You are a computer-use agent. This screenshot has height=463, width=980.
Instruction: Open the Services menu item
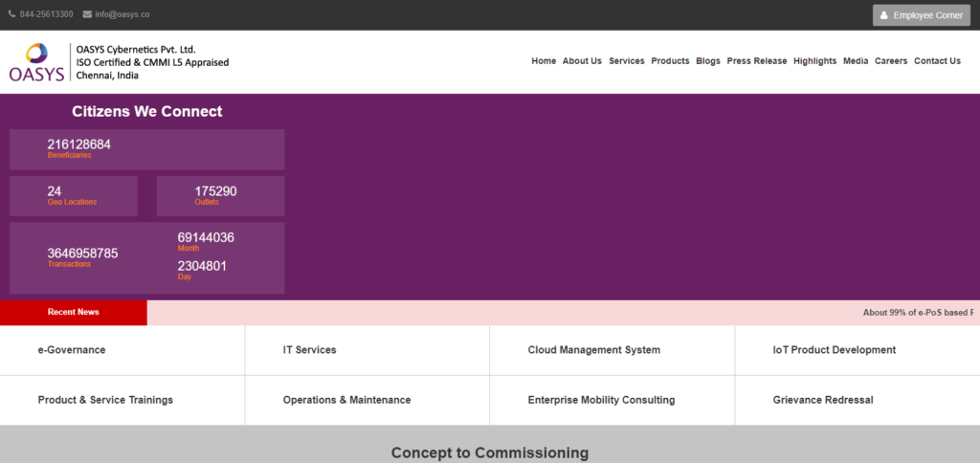click(627, 61)
